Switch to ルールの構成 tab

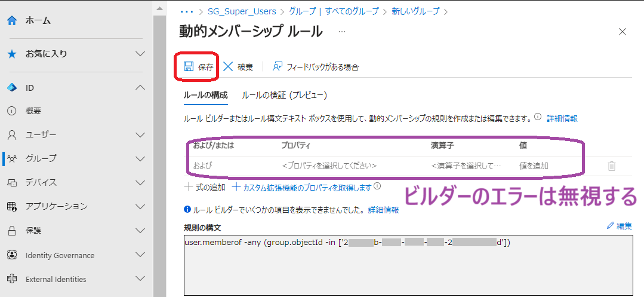click(x=205, y=96)
